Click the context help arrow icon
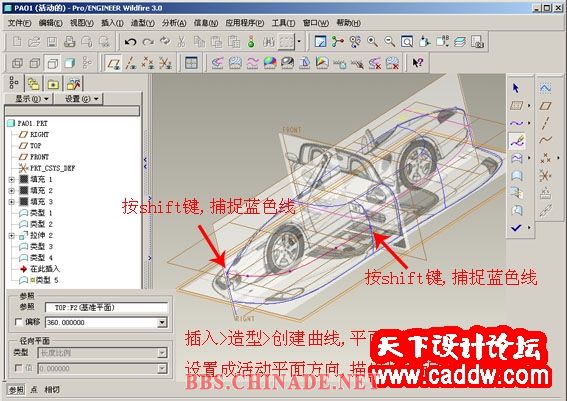 pos(418,64)
